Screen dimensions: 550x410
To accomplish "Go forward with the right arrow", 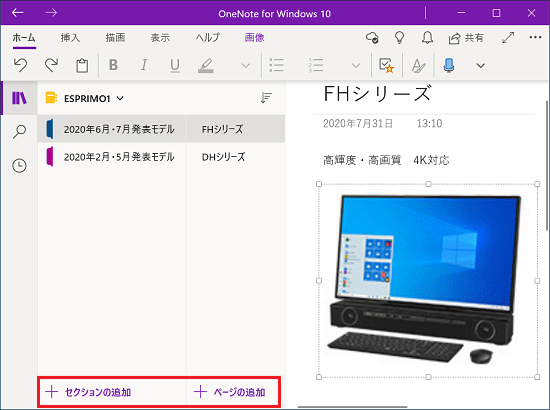I will (x=51, y=13).
